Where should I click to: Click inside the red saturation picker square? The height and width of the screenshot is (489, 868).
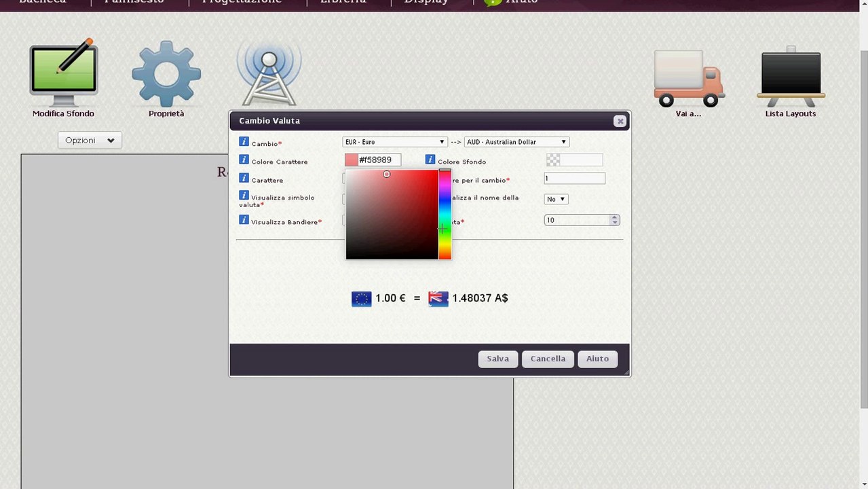(x=392, y=215)
